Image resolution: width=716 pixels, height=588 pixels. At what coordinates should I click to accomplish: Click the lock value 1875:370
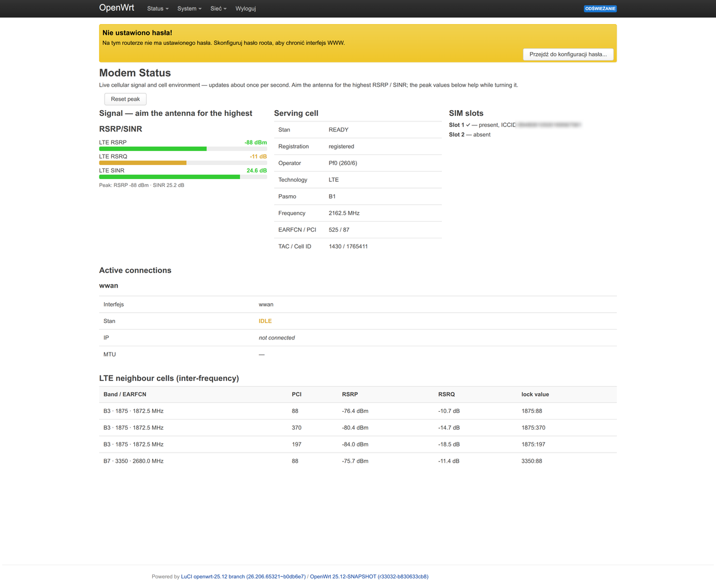pos(534,428)
